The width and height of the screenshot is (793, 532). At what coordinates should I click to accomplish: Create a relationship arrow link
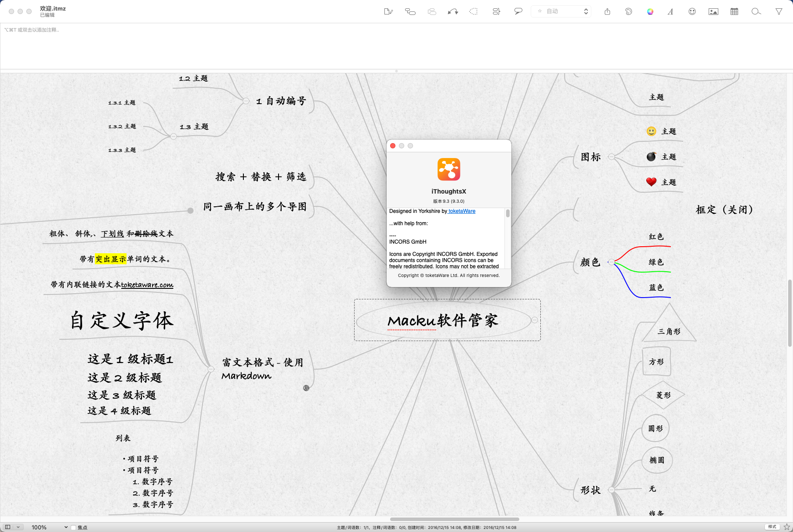point(453,11)
